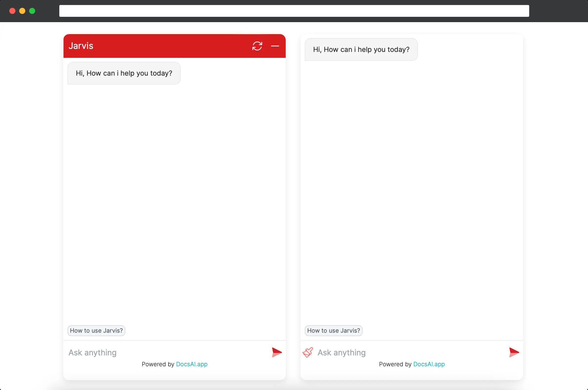Open the DocsAI.app link in the Jarvis widget

pyautogui.click(x=192, y=364)
